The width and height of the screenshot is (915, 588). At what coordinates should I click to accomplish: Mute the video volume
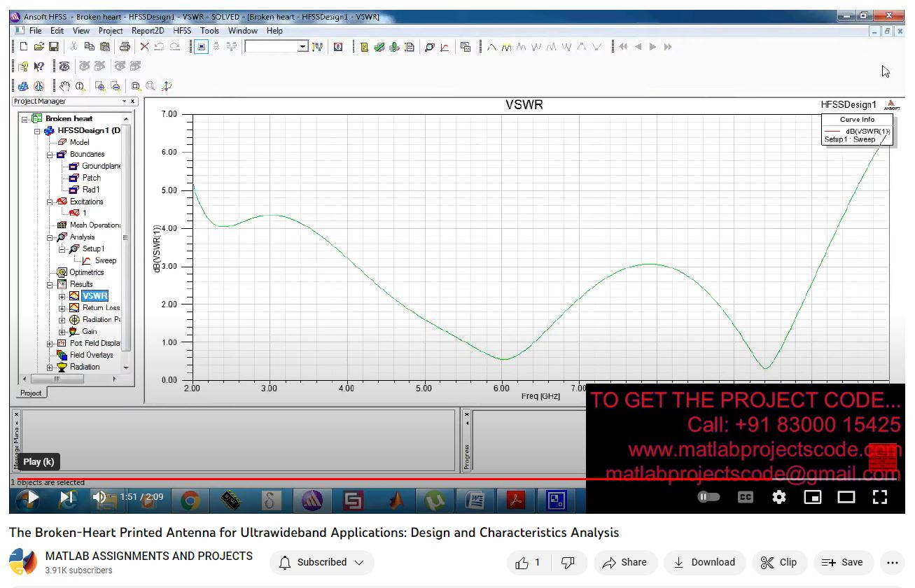[99, 497]
